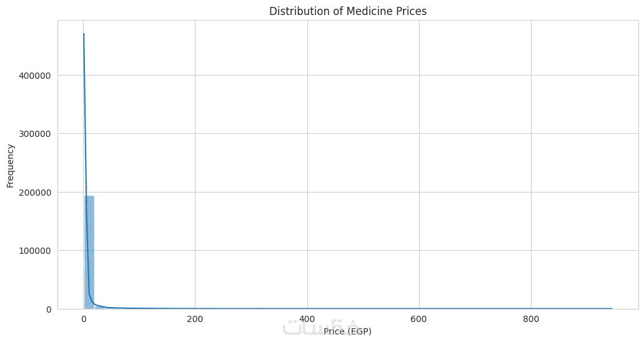Click the y-axis tick label 0
The height and width of the screenshot is (342, 644).
click(x=49, y=309)
